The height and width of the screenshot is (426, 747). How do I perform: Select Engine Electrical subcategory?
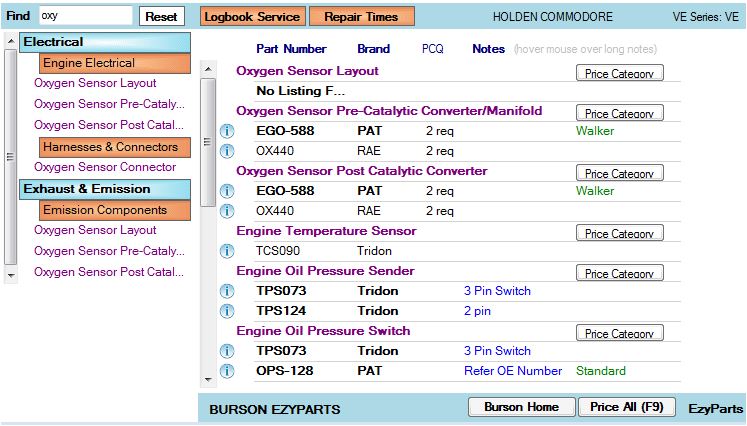(x=115, y=63)
